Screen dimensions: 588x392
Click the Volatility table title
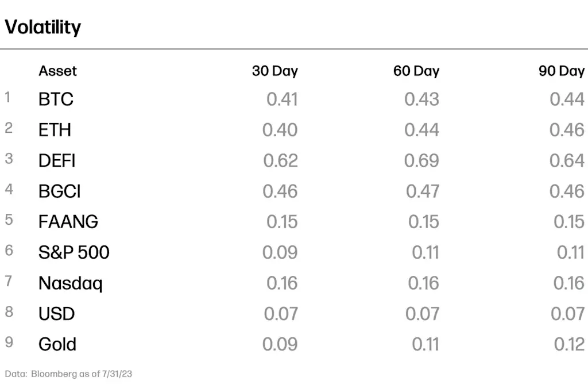point(42,27)
